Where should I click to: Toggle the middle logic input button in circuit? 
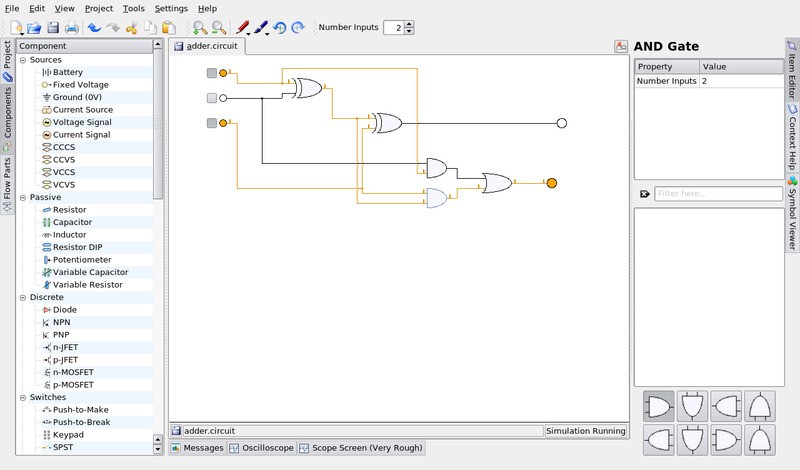[211, 98]
